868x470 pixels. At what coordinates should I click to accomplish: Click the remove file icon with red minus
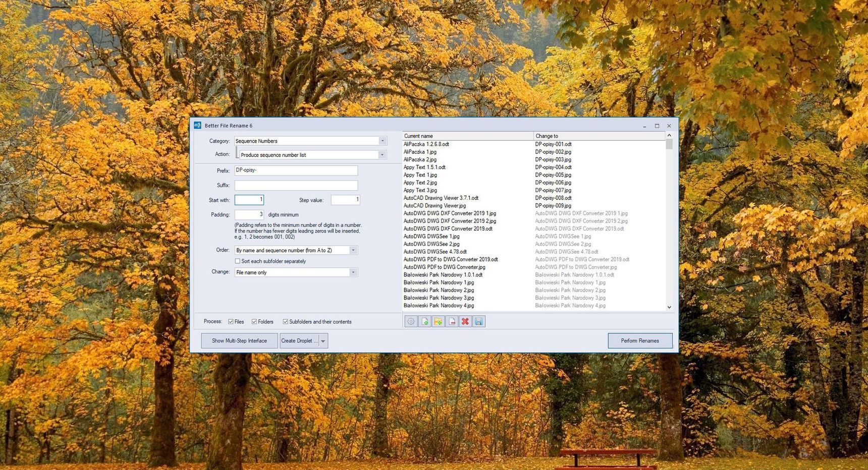[452, 321]
